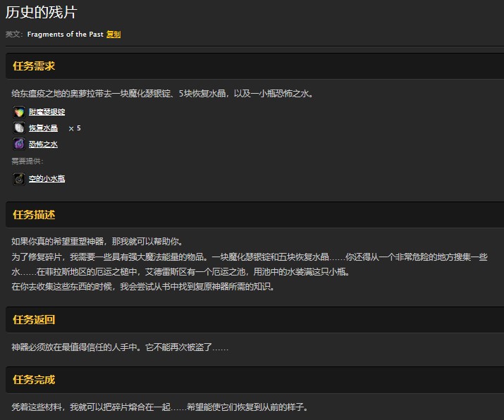Click the quest requirement sentence about 奥萝拉
The height and width of the screenshot is (420, 504).
pyautogui.click(x=162, y=93)
